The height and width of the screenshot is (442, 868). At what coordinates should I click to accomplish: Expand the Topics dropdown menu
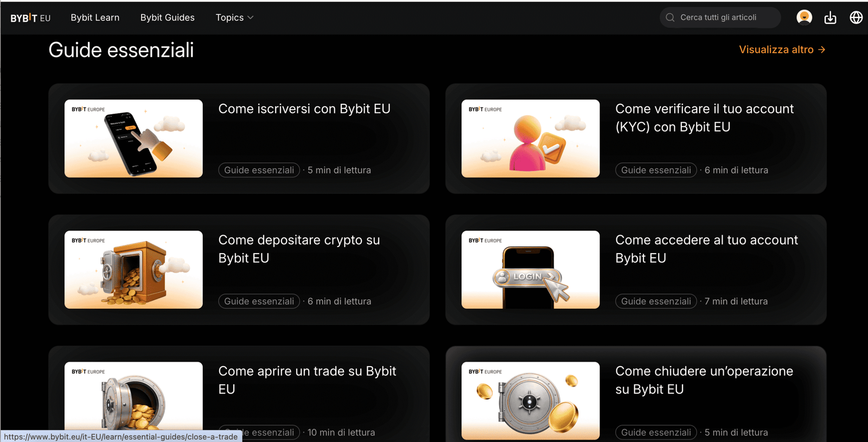pyautogui.click(x=234, y=17)
